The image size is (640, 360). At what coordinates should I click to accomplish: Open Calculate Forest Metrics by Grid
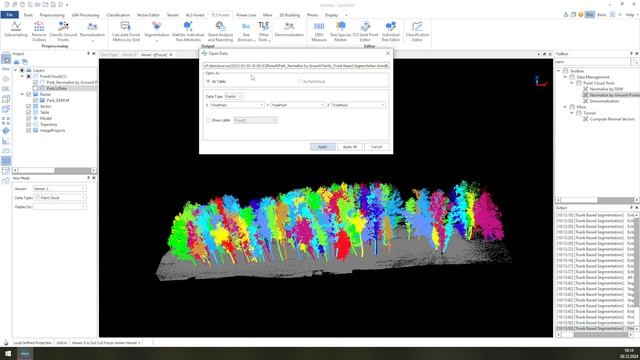point(126,31)
